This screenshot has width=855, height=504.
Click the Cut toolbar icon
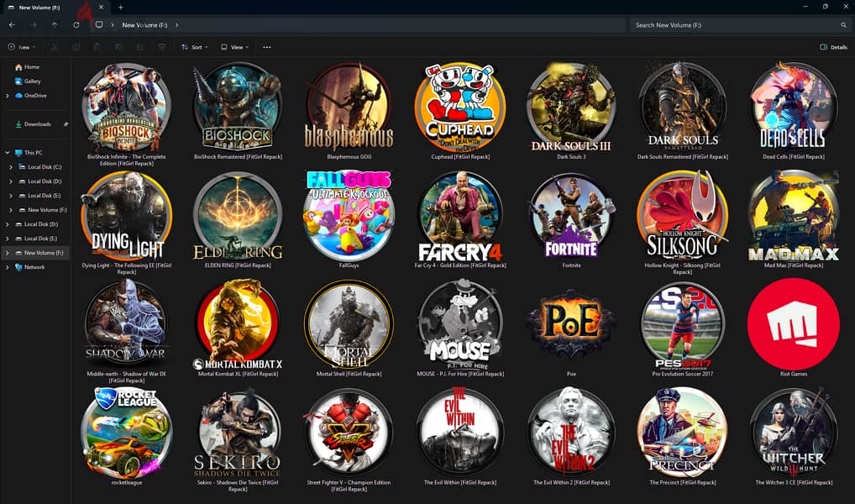click(x=55, y=47)
